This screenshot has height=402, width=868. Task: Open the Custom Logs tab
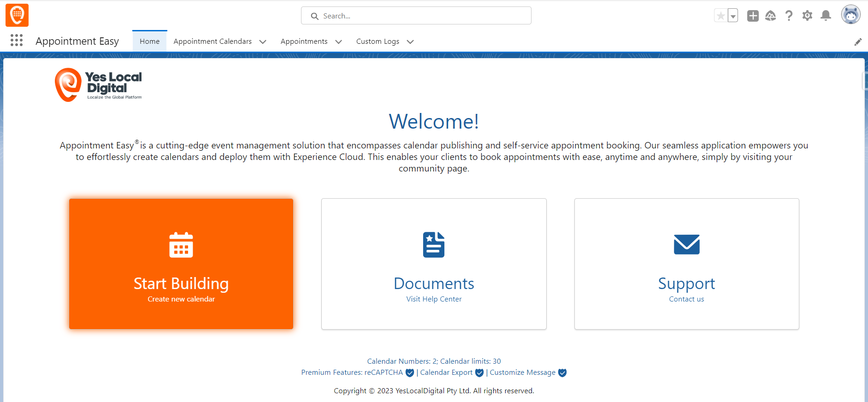click(x=378, y=41)
